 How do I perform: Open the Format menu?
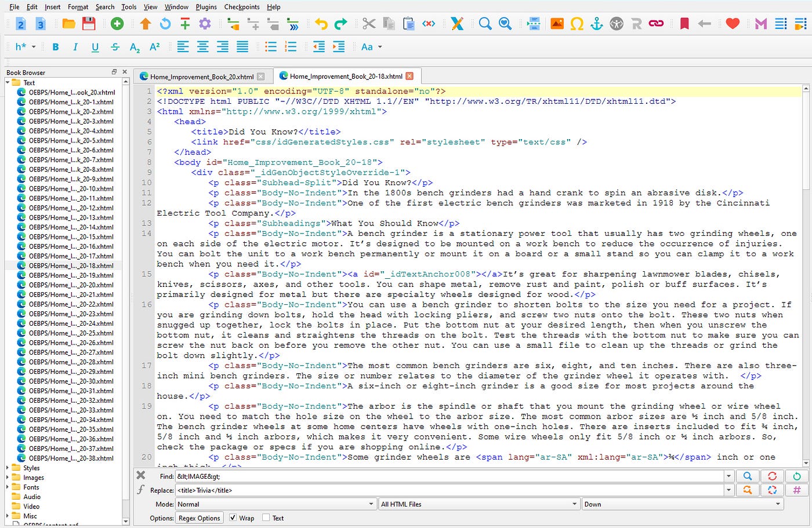click(x=78, y=7)
